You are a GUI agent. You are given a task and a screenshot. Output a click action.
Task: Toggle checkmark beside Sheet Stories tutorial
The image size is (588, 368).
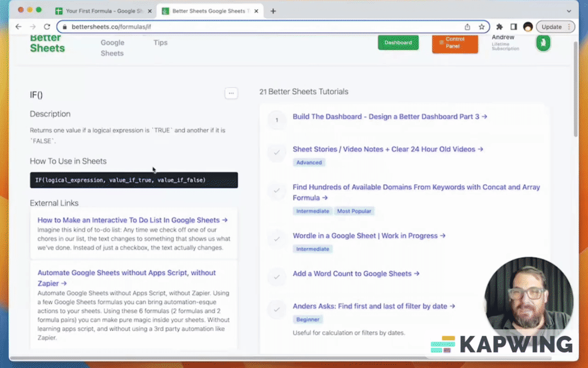(x=277, y=153)
